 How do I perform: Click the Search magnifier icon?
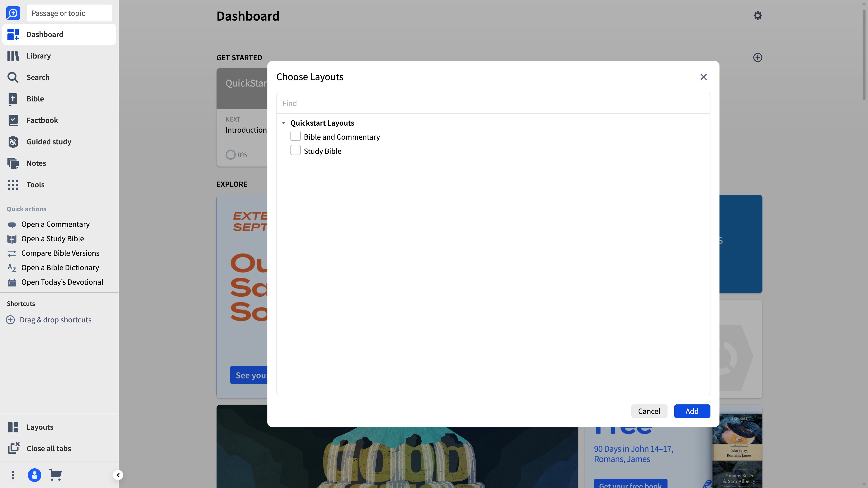(13, 77)
